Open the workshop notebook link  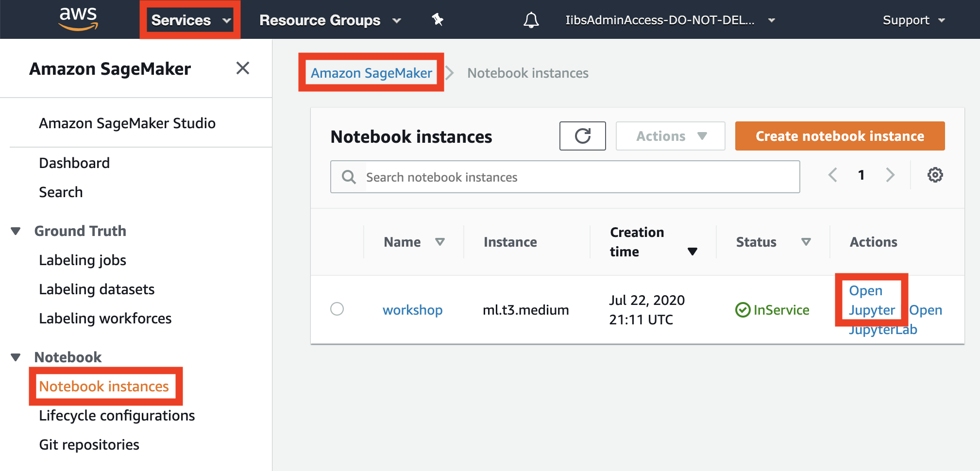[x=413, y=310]
